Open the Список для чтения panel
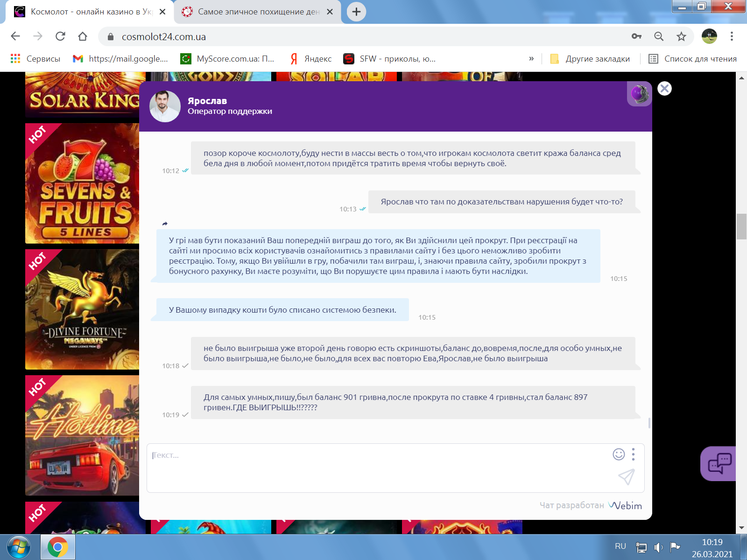 pos(693,59)
